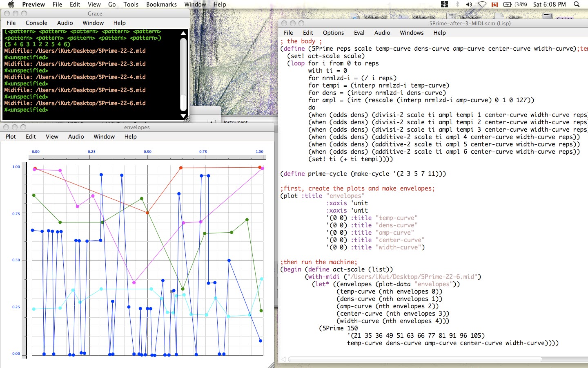Open the volume control in menu bar
Viewport: 588px width, 368px height.
[x=469, y=4]
